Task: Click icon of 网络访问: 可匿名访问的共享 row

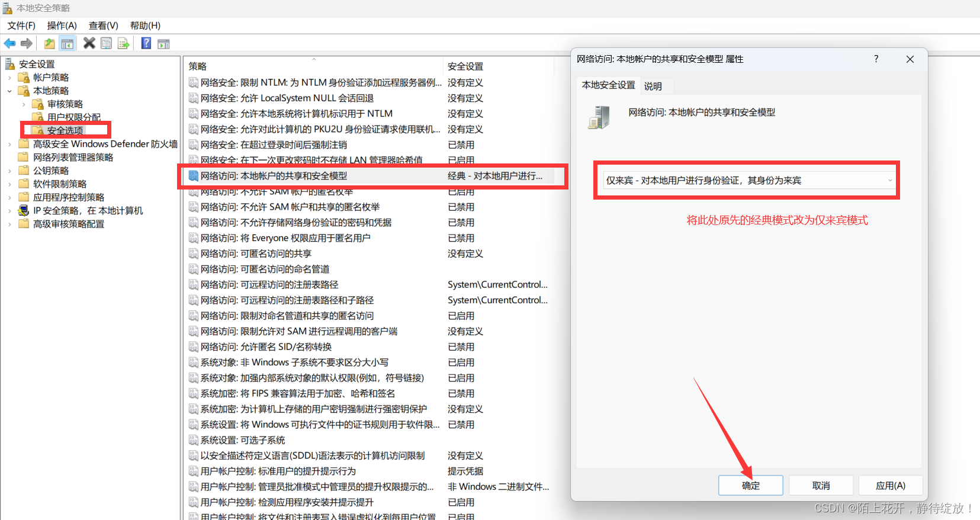Action: (x=194, y=253)
